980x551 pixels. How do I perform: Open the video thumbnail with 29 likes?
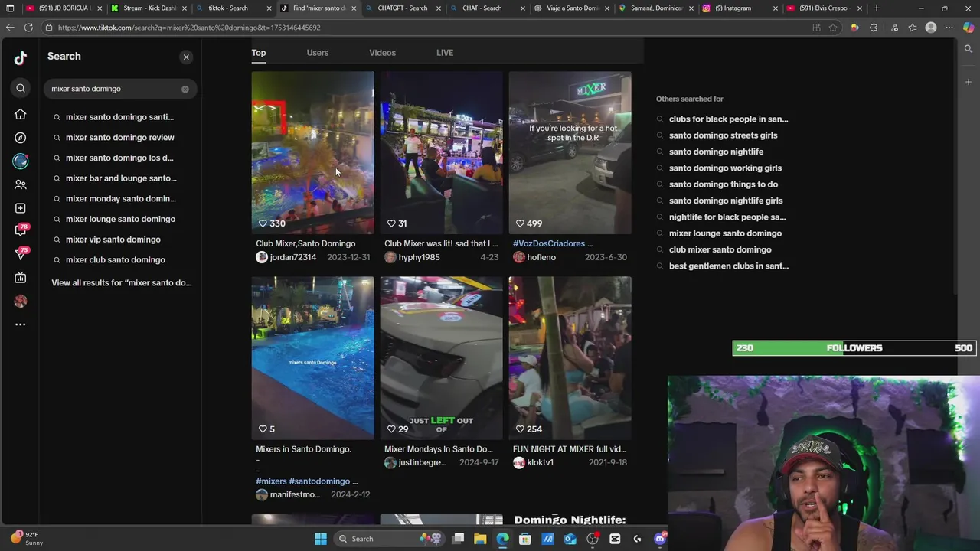coord(442,357)
